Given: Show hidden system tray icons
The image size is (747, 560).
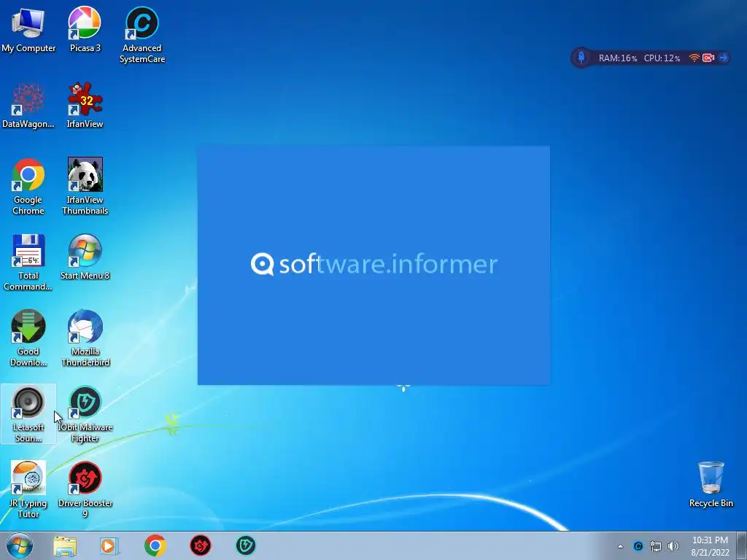Looking at the screenshot, I should click(x=620, y=546).
